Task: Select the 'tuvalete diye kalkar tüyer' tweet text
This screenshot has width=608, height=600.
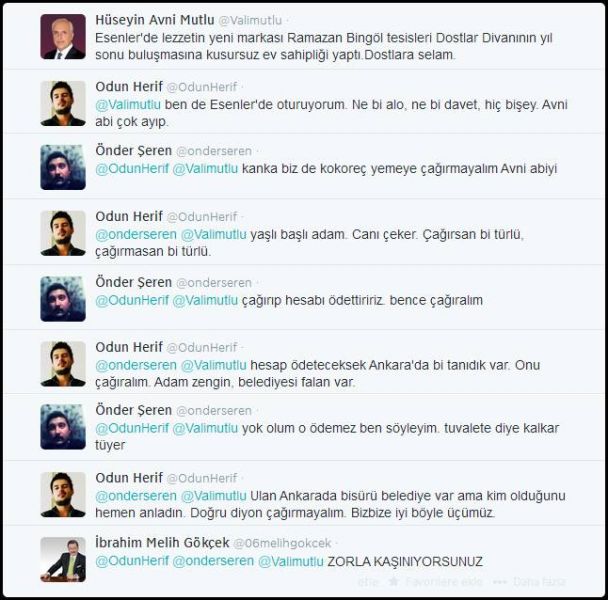Action: coord(327,436)
